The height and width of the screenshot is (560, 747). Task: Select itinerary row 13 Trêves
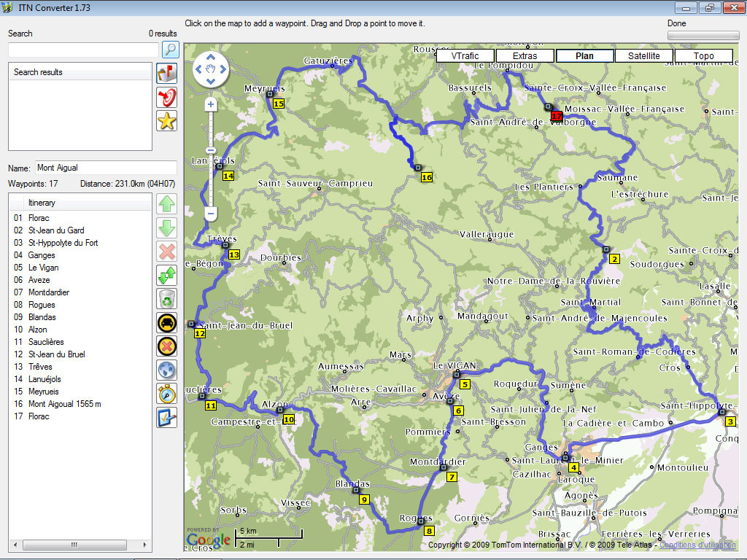coord(80,367)
